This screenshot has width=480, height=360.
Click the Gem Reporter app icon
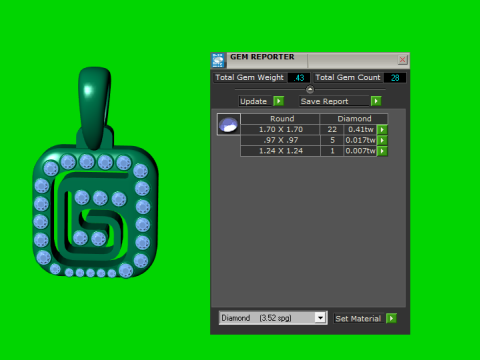(218, 60)
